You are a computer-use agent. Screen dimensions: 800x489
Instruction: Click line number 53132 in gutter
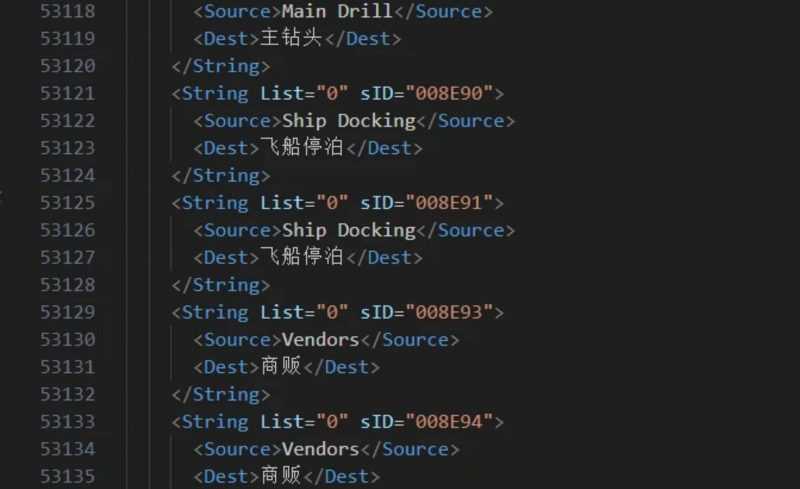(x=67, y=394)
